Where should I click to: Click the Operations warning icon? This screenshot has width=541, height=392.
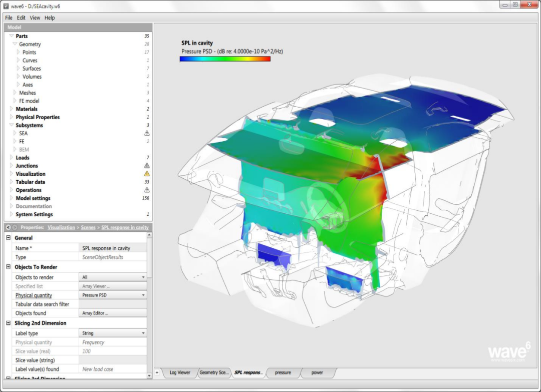click(x=147, y=190)
